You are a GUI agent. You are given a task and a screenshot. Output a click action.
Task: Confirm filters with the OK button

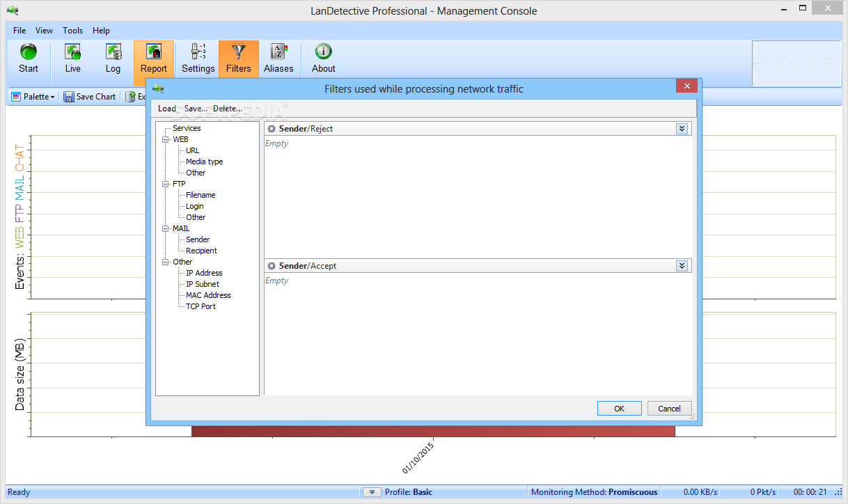click(x=620, y=409)
